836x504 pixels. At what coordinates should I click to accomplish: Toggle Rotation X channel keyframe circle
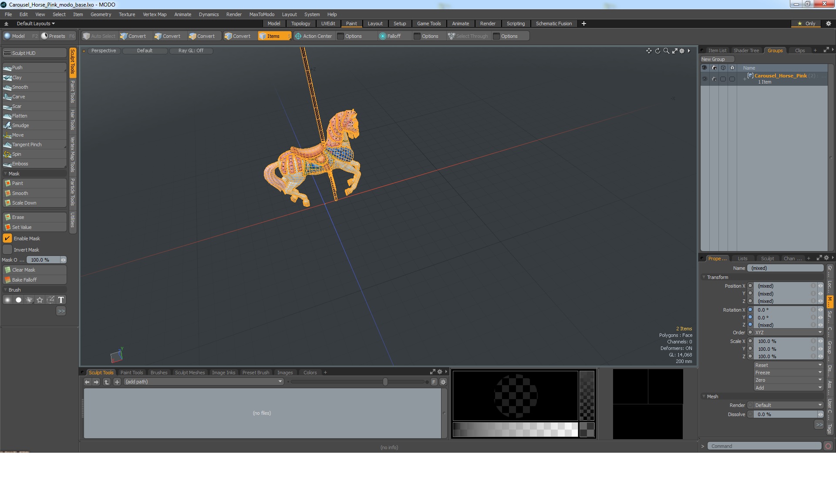pos(750,310)
